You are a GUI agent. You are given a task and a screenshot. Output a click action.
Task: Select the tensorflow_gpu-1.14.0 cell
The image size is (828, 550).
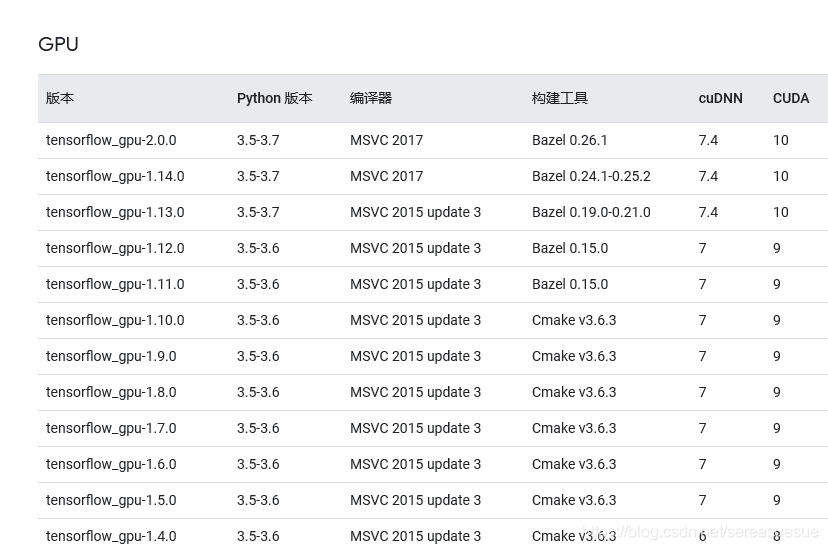pyautogui.click(x=115, y=176)
